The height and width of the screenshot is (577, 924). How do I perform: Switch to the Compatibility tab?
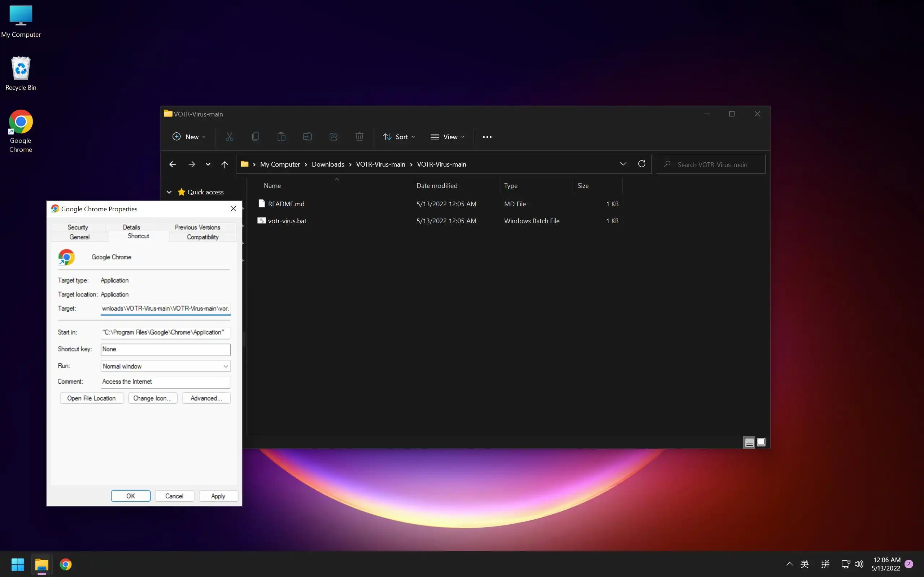pos(202,237)
